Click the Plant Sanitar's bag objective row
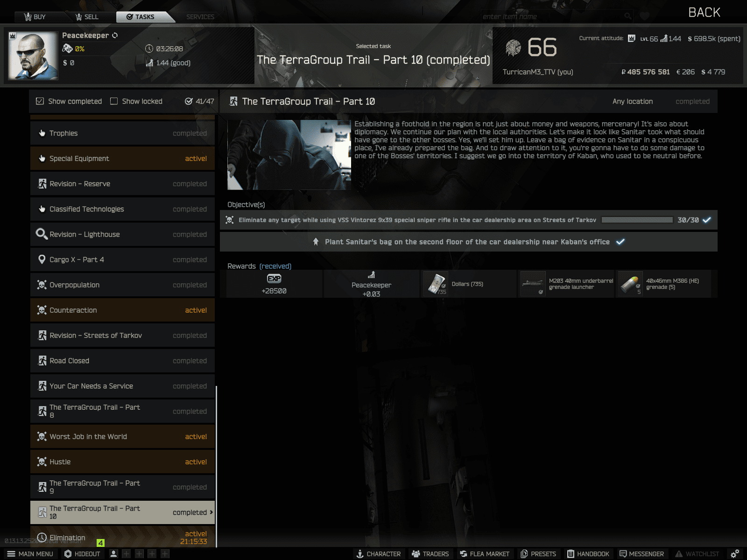This screenshot has height=560, width=747. pos(468,242)
